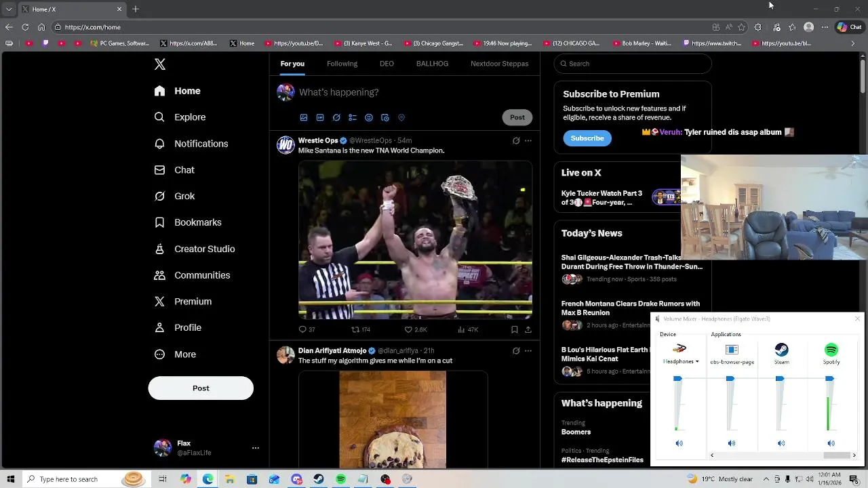Reply to Wrestle Ops post
The image size is (868, 488).
(x=307, y=329)
